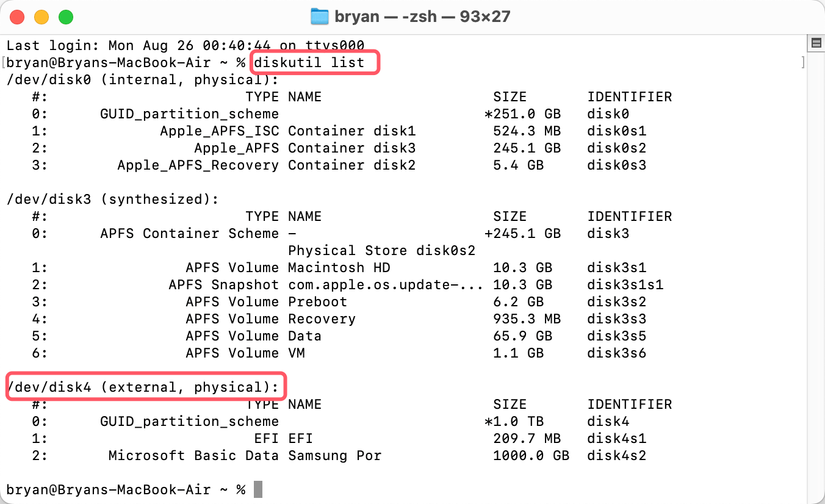
Task: Click the block cursor at the bottom prompt
Action: point(258,489)
